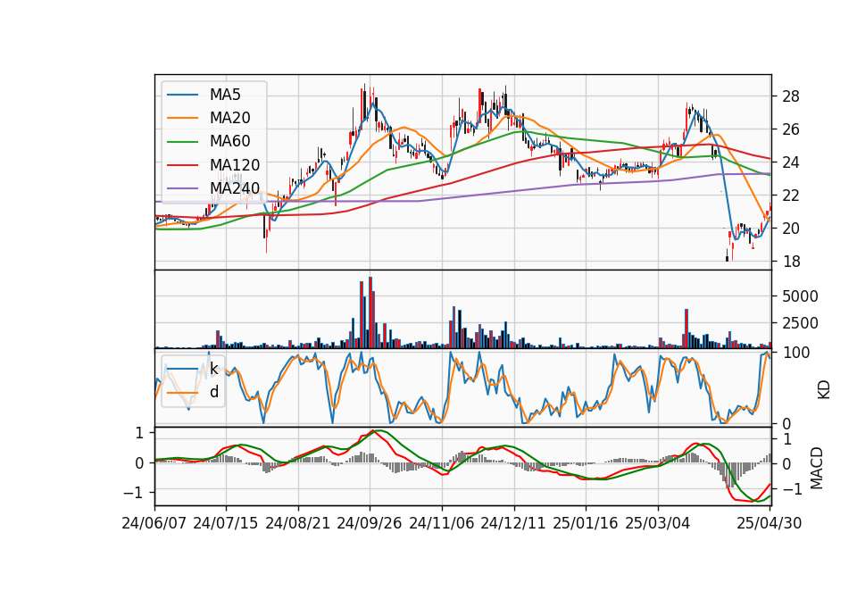Click the 24/11/06 date axis label
Image resolution: width=857 pixels, height=616 pixels.
[442, 523]
